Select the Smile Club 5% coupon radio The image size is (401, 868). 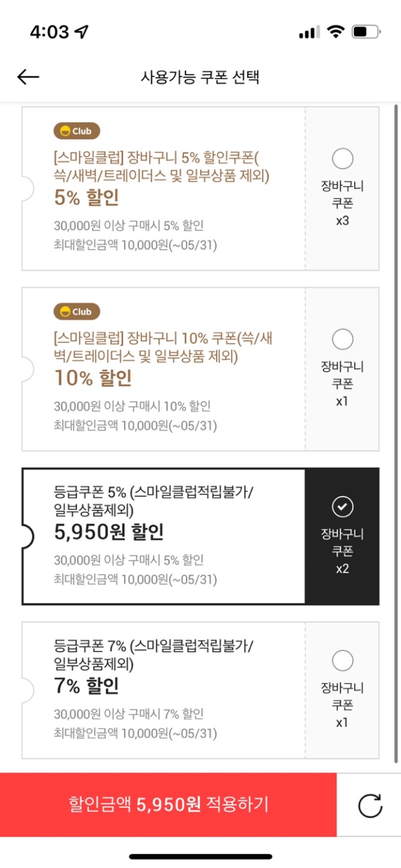tap(343, 159)
